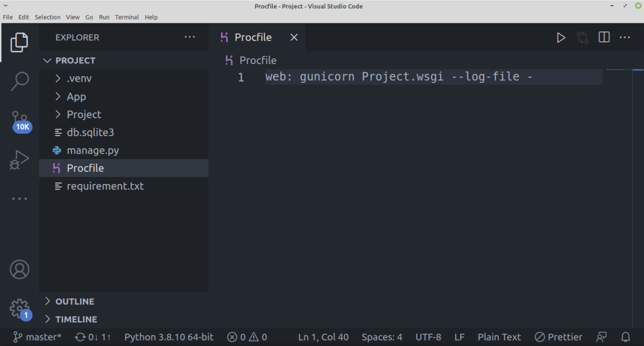This screenshot has height=346, width=644.
Task: Expand the OUTLINE section
Action: pyautogui.click(x=124, y=301)
